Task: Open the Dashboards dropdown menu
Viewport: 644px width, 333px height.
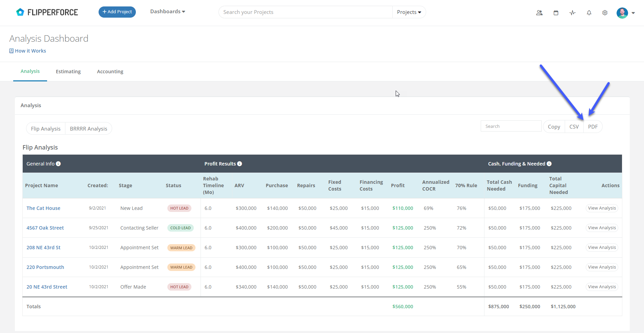Action: [168, 12]
